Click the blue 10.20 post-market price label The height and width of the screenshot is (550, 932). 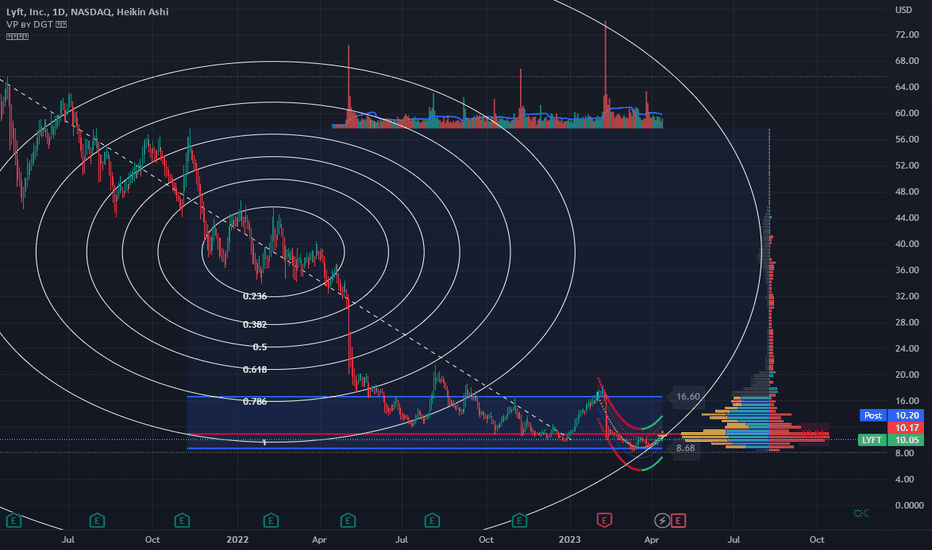click(907, 415)
